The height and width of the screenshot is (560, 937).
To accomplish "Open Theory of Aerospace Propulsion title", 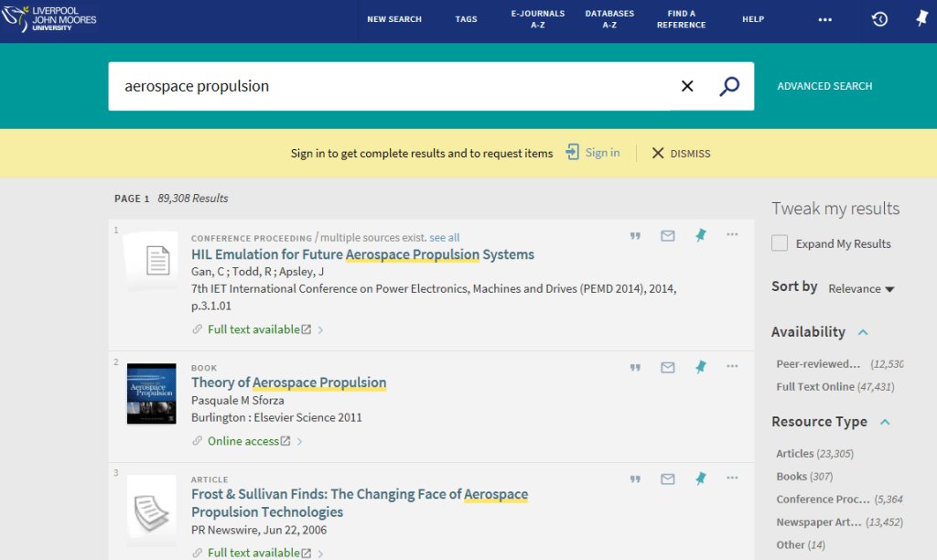I will point(288,382).
